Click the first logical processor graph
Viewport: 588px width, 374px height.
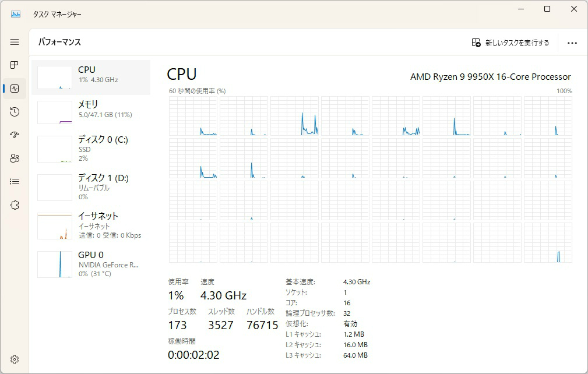[x=193, y=116]
